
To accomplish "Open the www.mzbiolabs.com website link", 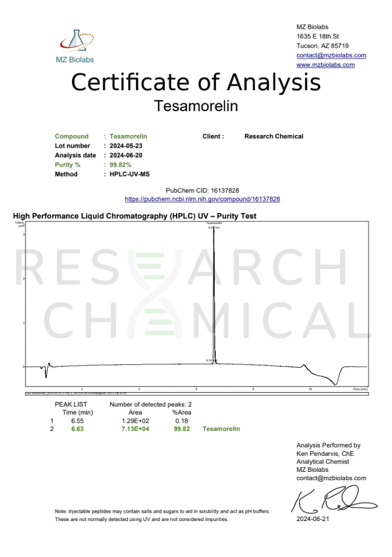I will click(x=326, y=65).
